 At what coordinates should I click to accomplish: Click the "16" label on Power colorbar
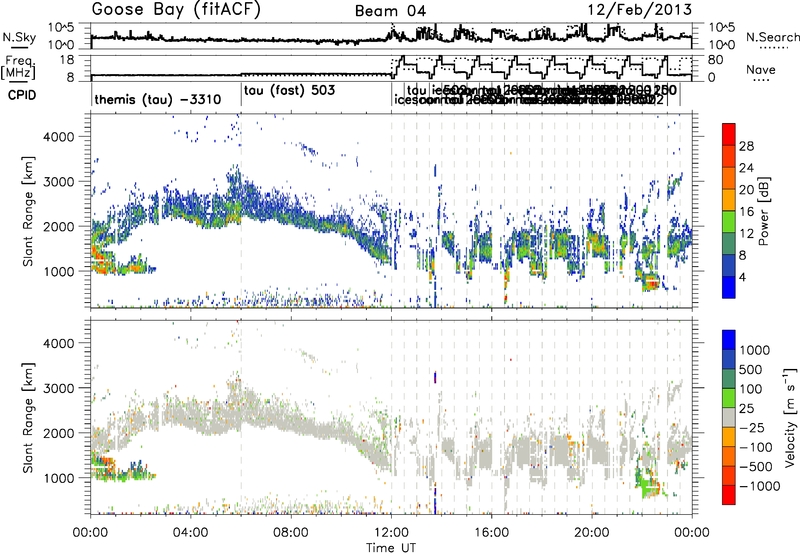pos(746,212)
